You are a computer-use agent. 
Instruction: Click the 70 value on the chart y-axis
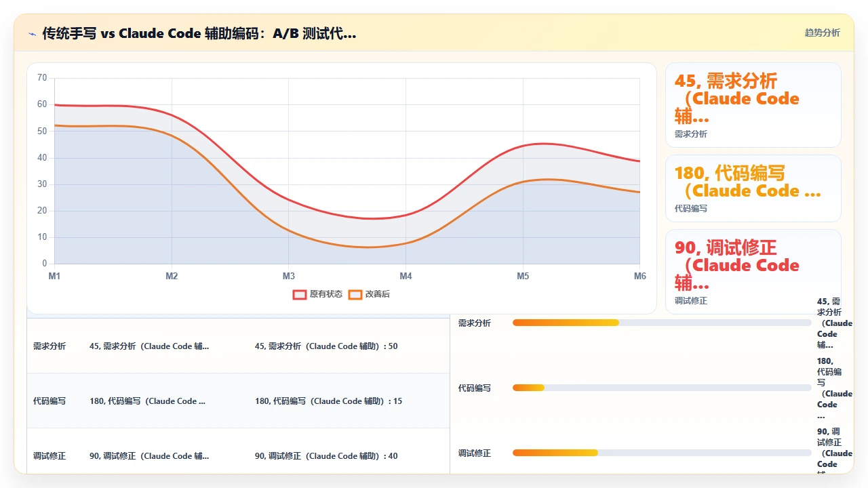pyautogui.click(x=42, y=78)
